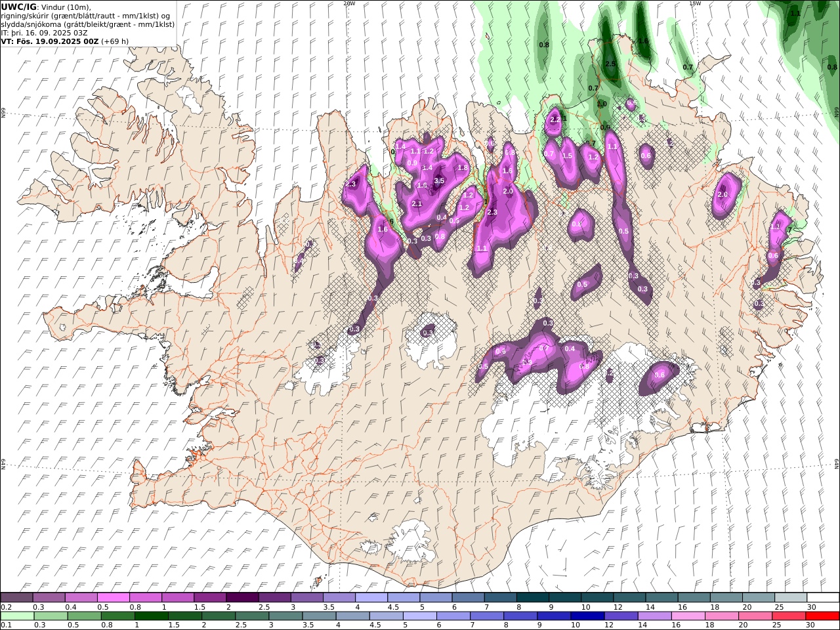Select the top-row swatch between 6 and 7

pos(467,598)
